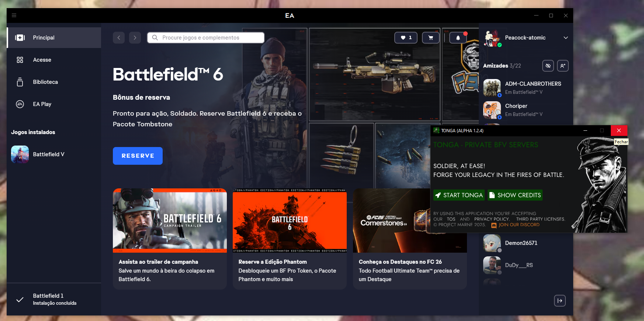Select Acesse in the sidebar
The height and width of the screenshot is (321, 644).
coord(42,60)
